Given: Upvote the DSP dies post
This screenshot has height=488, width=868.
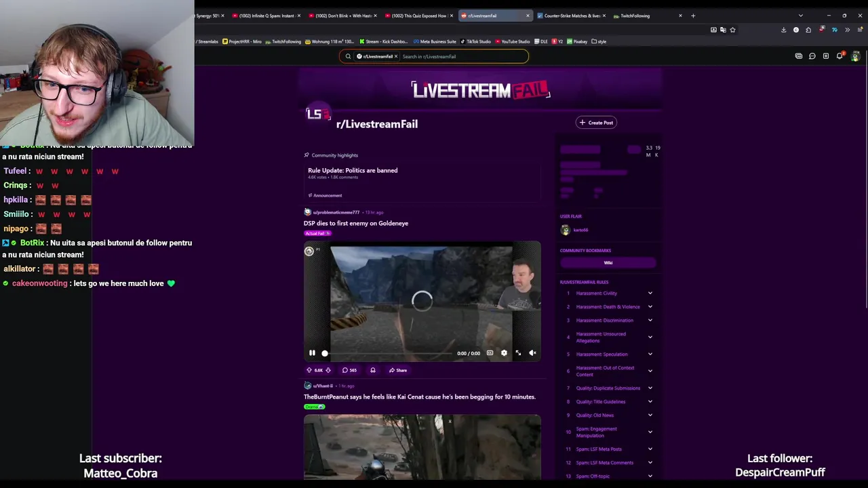Looking at the screenshot, I should coord(309,370).
